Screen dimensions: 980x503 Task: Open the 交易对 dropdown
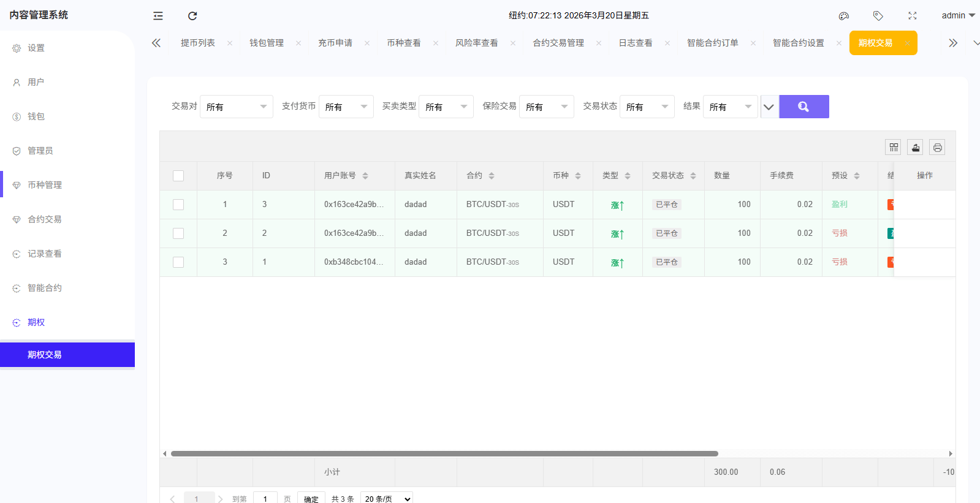click(x=236, y=107)
